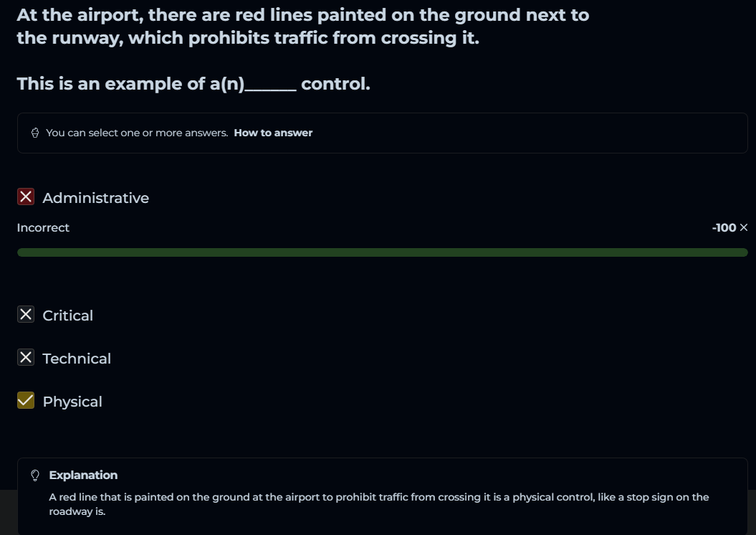The width and height of the screenshot is (756, 535).
Task: Click the "Incorrect" feedback label
Action: [x=43, y=227]
